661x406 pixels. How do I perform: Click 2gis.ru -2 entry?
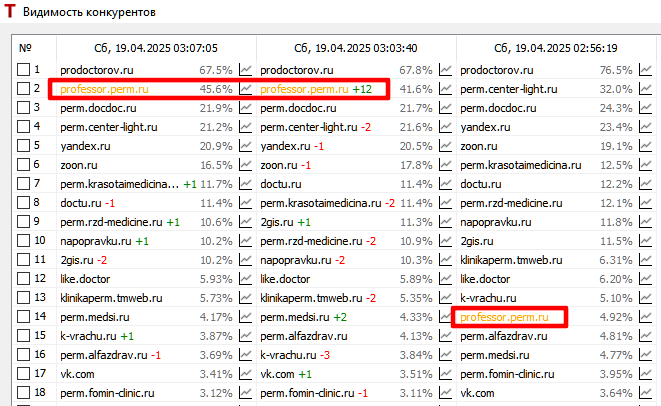point(83,260)
